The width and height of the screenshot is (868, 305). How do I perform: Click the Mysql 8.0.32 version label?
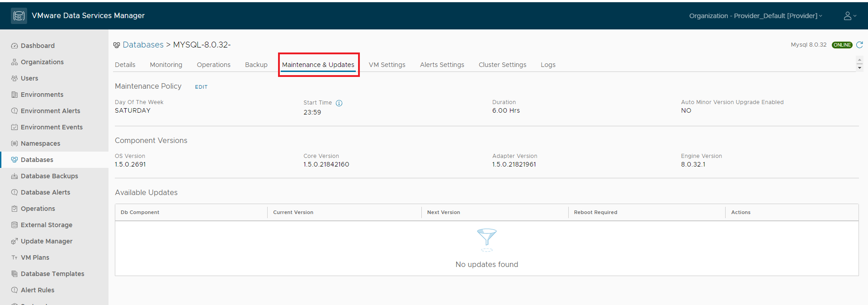[808, 45]
